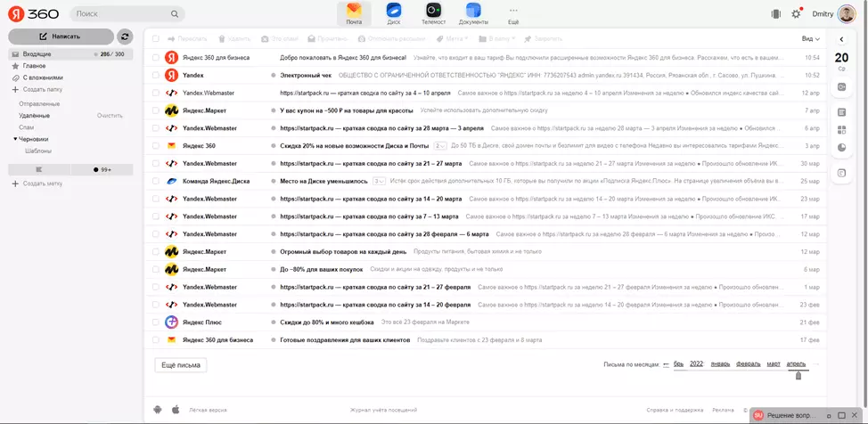Image resolution: width=868 pixels, height=424 pixels.
Task: Jump to февраль on month timeline
Action: (748, 363)
